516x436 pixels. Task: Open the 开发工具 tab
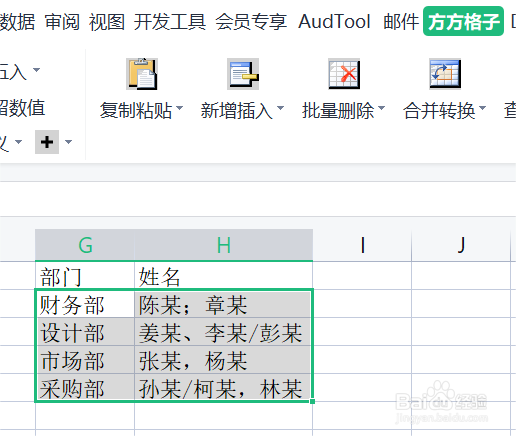(x=170, y=22)
